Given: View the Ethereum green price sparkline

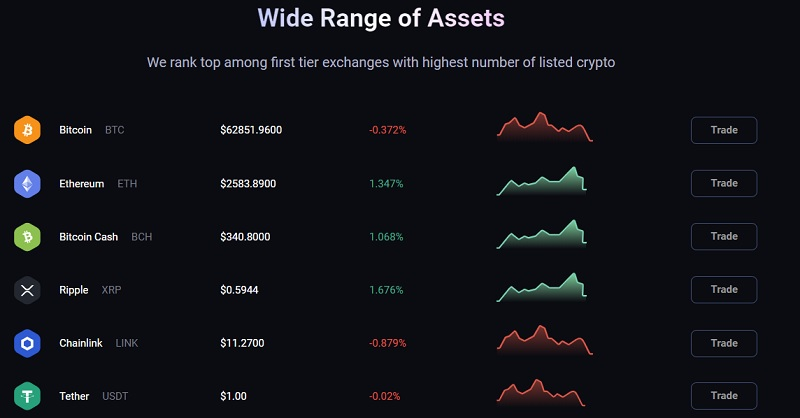Looking at the screenshot, I should point(541,181).
